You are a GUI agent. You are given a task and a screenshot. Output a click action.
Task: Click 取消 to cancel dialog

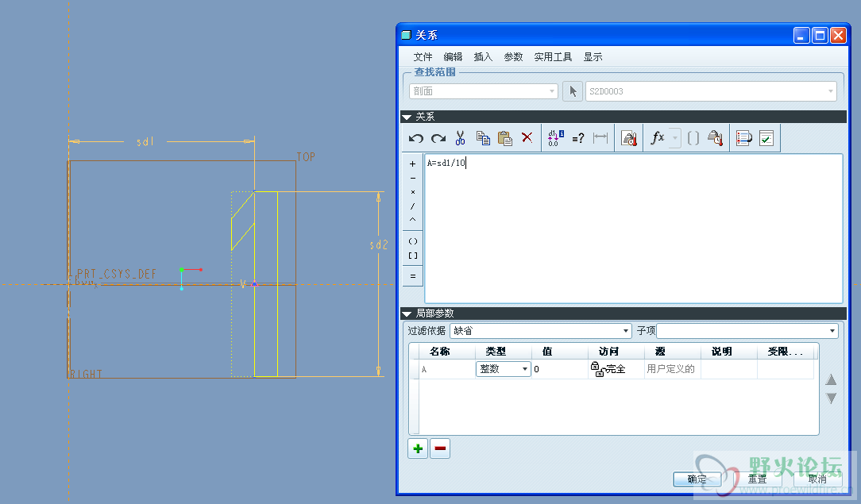(x=817, y=479)
